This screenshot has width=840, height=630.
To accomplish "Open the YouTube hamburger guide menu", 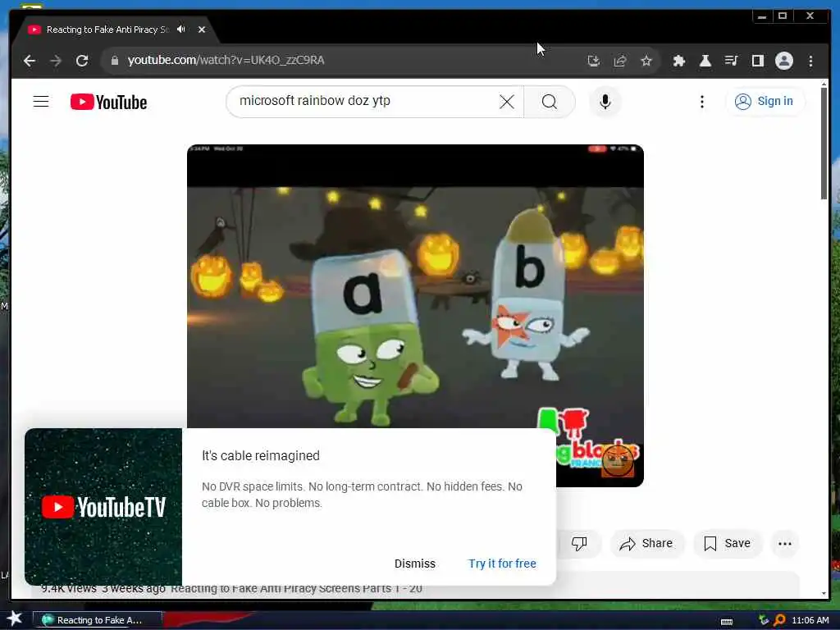I will 41,101.
